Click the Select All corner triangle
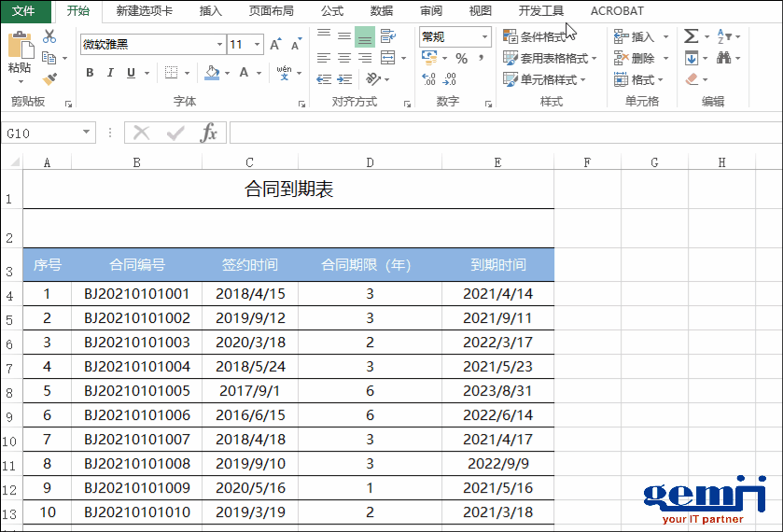 click(14, 161)
